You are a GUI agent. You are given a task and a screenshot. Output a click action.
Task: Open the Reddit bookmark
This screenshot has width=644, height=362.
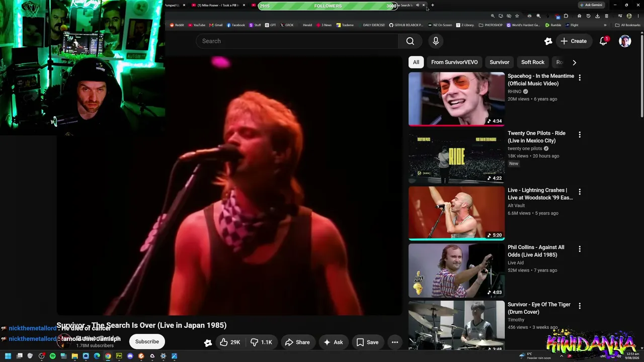tap(177, 25)
